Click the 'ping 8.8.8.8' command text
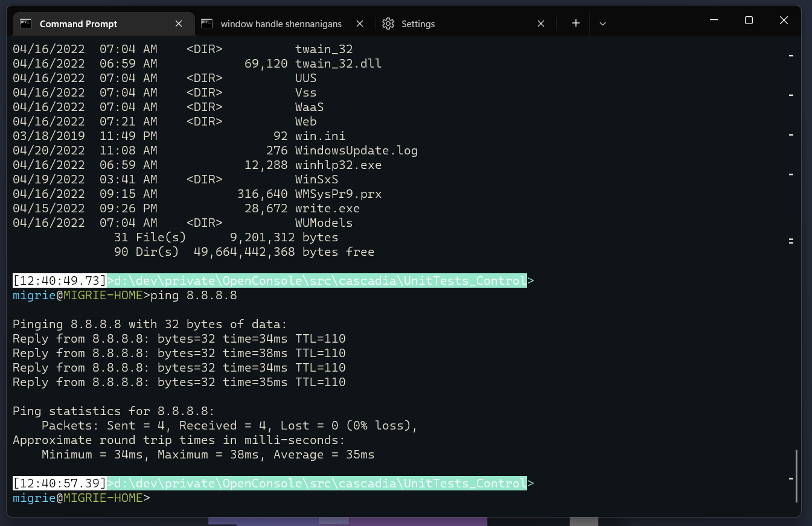Image resolution: width=812 pixels, height=526 pixels. 193,295
